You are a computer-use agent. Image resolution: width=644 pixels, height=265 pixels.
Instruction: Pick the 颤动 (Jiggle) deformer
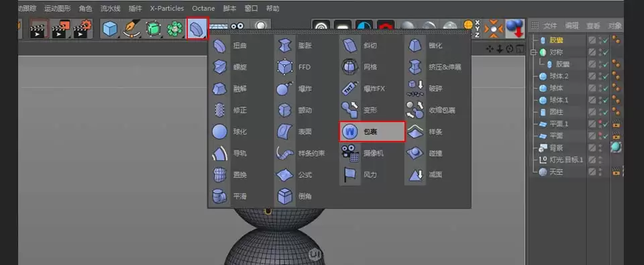pos(296,110)
